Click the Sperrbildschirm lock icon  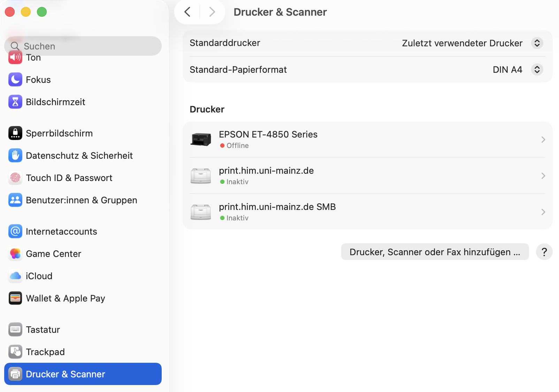click(x=15, y=133)
